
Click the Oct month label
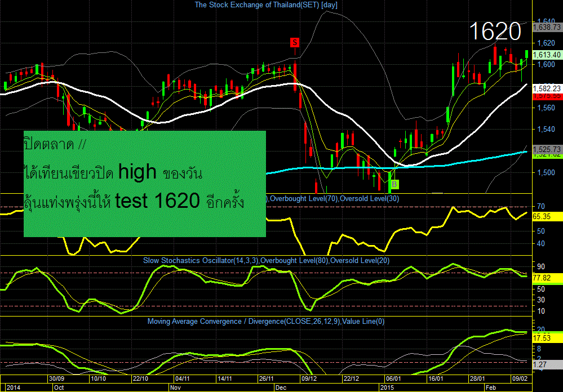(x=59, y=387)
